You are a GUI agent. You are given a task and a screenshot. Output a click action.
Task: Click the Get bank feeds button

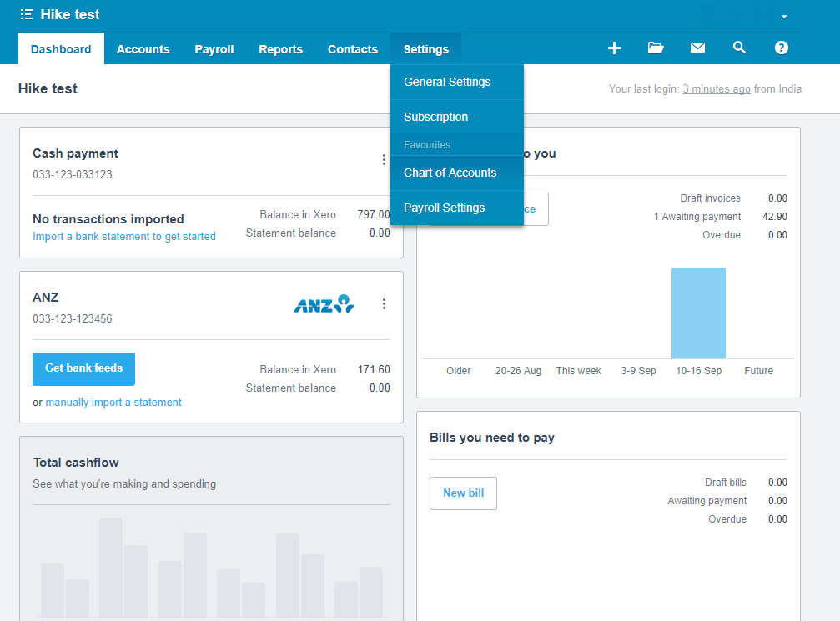tap(83, 369)
